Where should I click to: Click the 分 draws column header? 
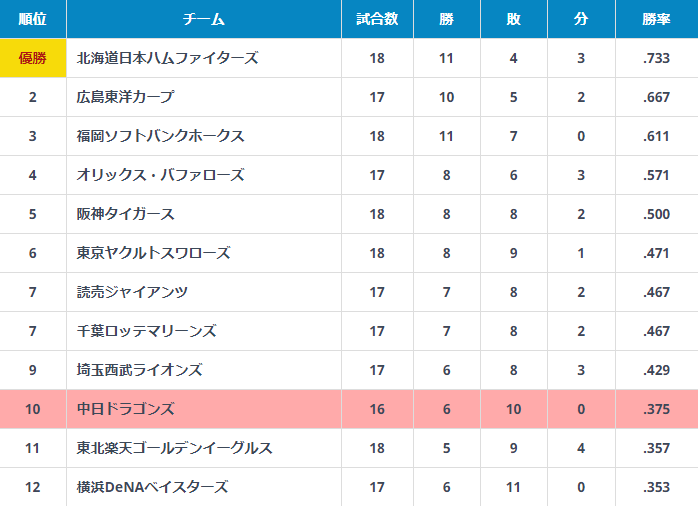[581, 19]
